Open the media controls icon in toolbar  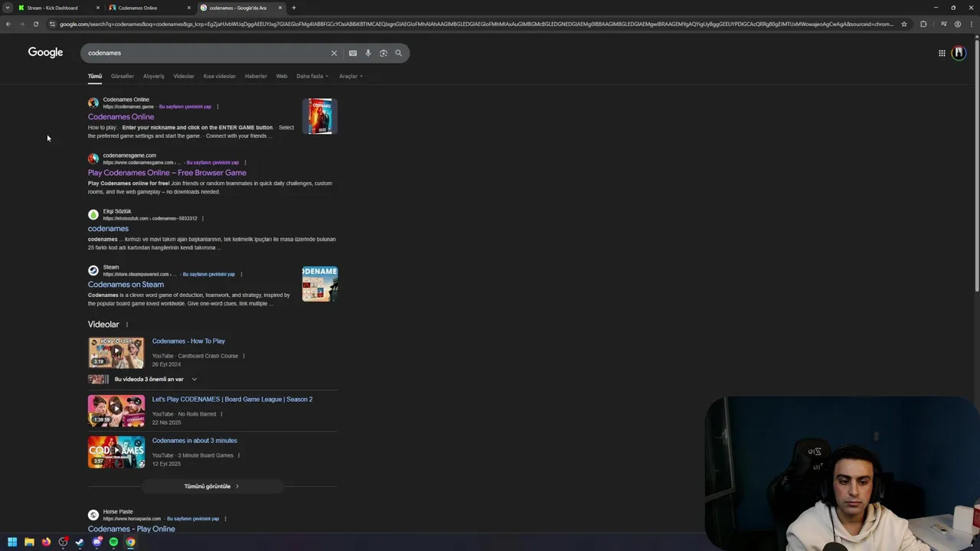(x=943, y=24)
